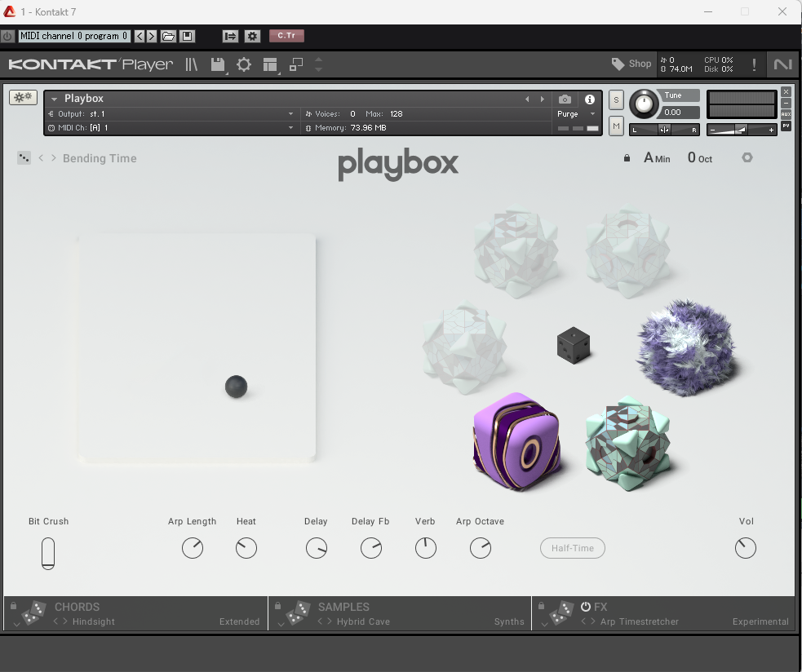This screenshot has height=672, width=802.
Task: Roll the FX dice icon
Action: tap(562, 612)
